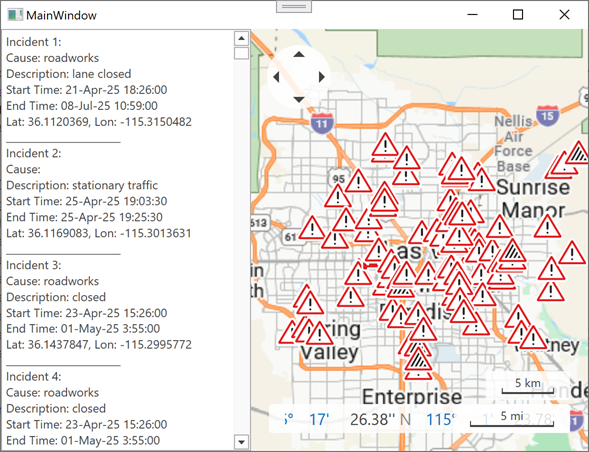
Task: Close the MainWindow window
Action: click(564, 15)
